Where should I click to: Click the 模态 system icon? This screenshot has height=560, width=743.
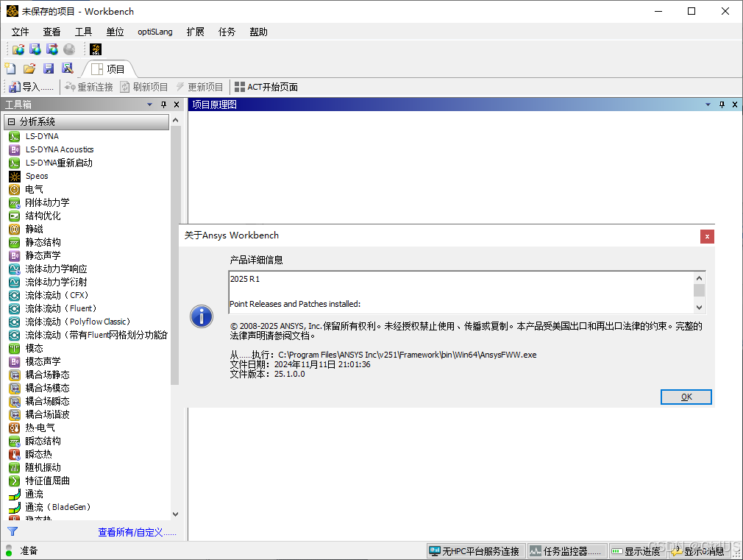tap(15, 349)
